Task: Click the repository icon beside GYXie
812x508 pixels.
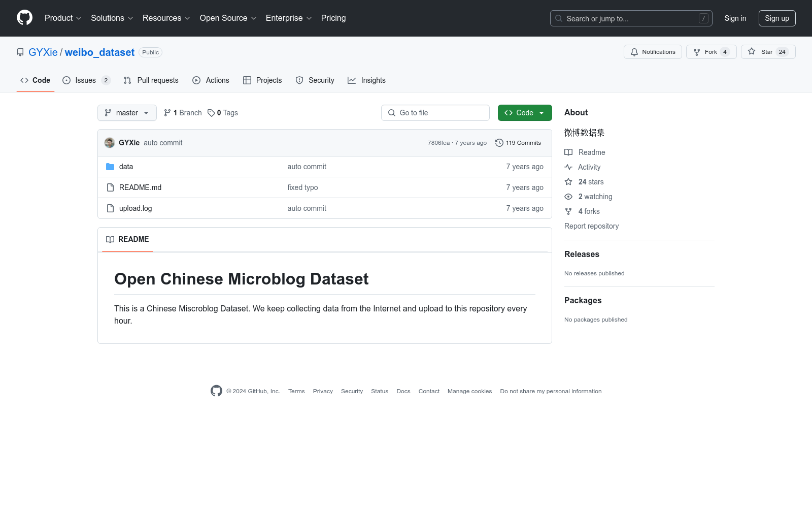Action: click(x=20, y=52)
